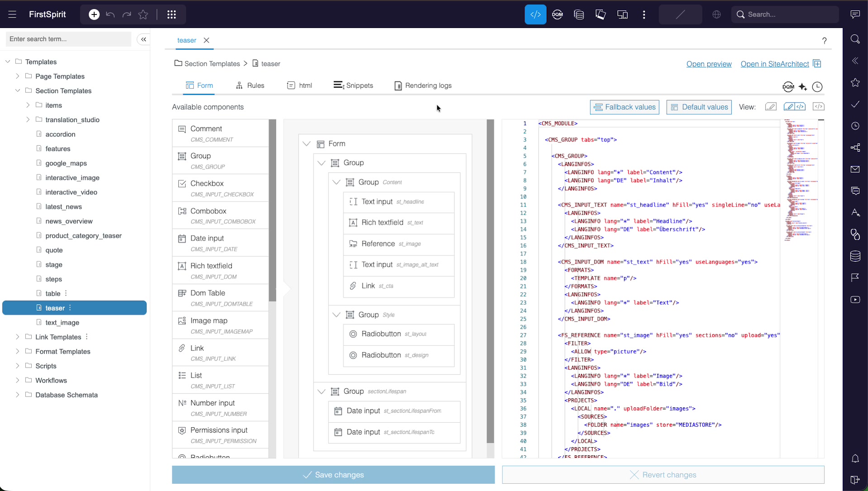Toggle Fallback values button
This screenshot has width=868, height=491.
[625, 107]
